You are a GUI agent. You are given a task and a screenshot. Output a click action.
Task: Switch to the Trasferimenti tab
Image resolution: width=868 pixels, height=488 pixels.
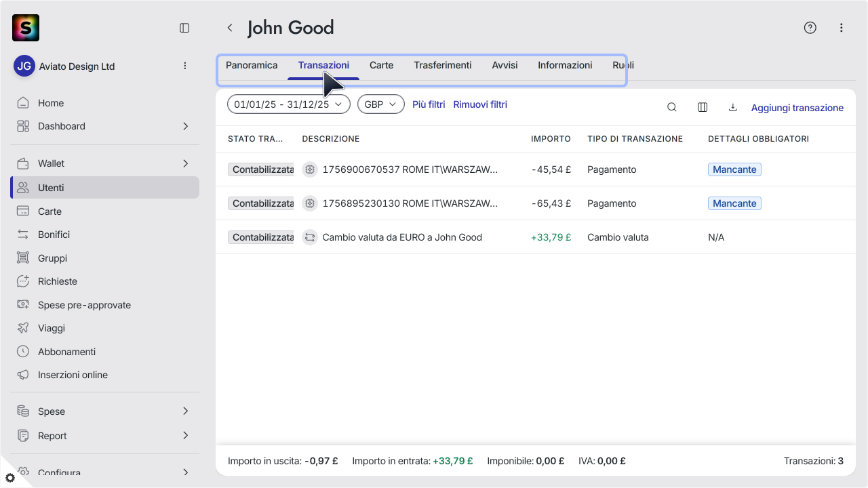point(443,65)
